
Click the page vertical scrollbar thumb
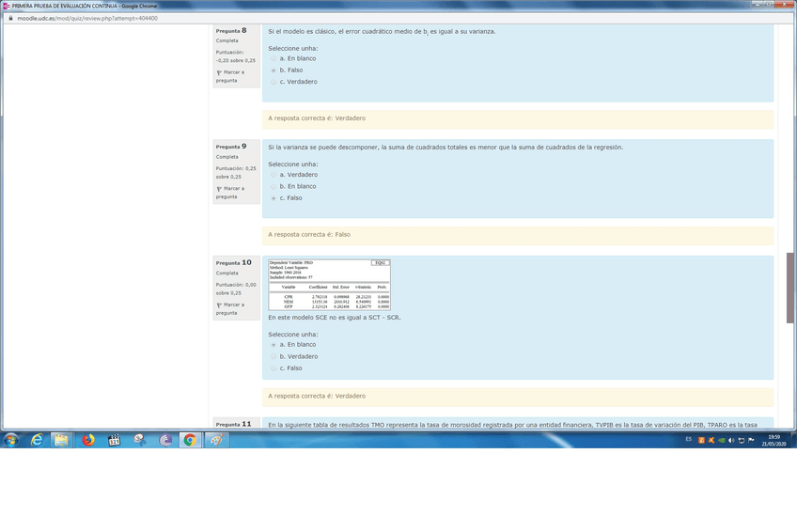click(x=789, y=288)
